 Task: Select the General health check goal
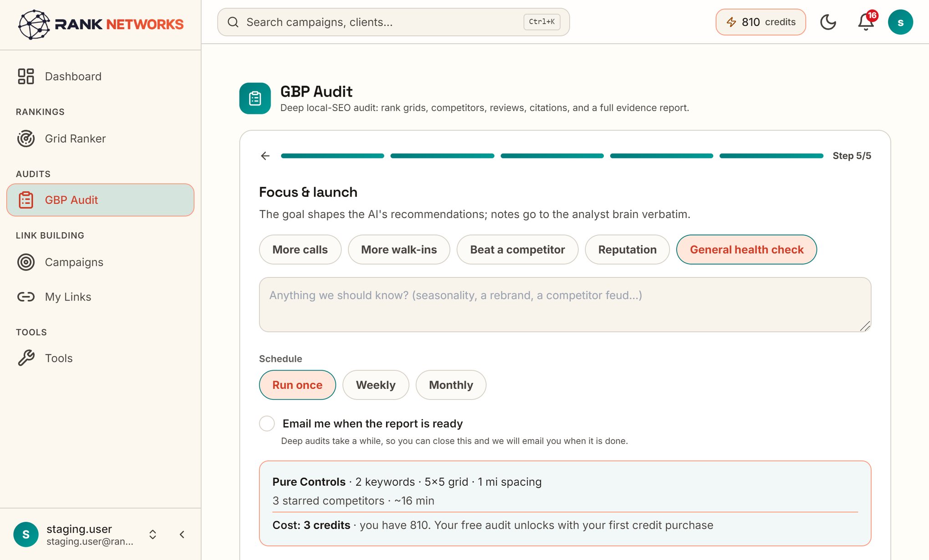746,249
